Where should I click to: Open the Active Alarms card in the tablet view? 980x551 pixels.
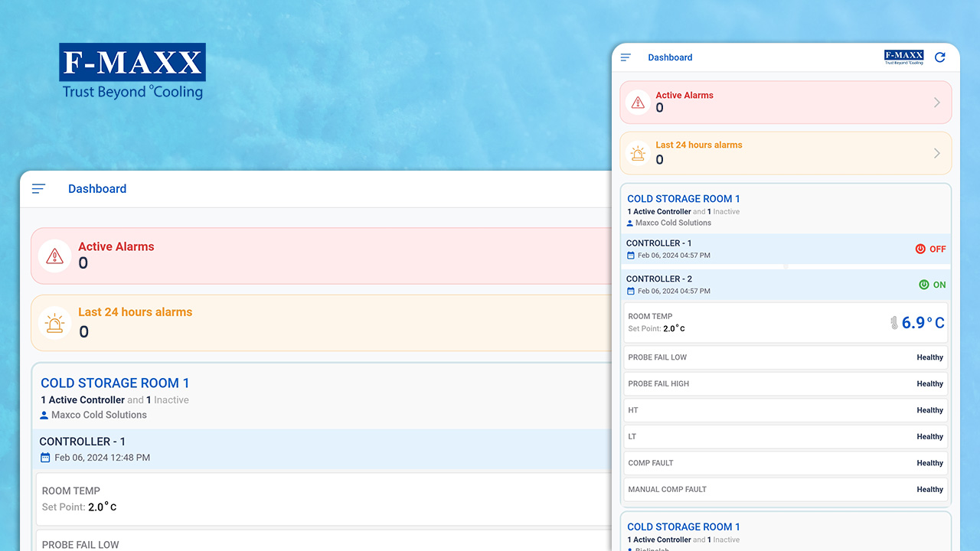tap(322, 256)
